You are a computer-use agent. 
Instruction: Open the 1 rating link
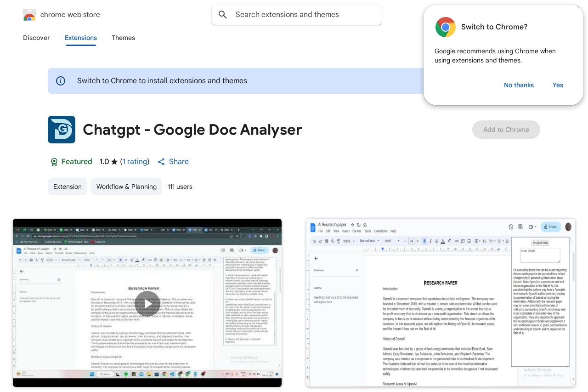pyautogui.click(x=135, y=162)
